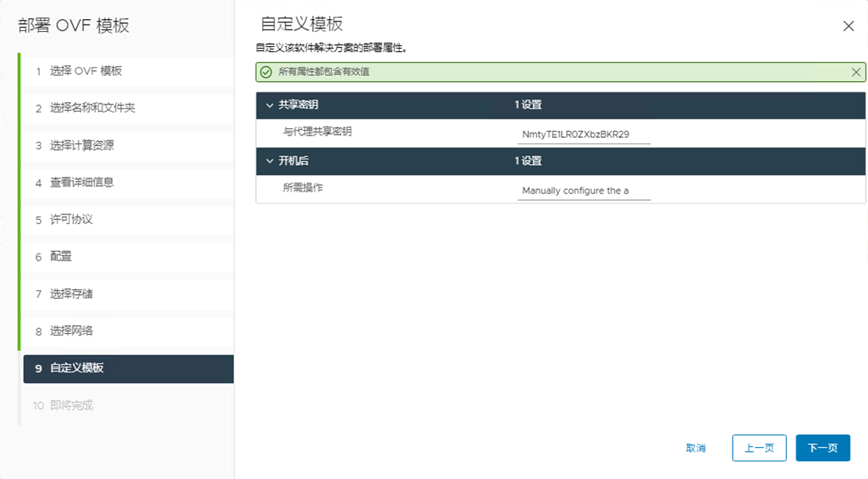The image size is (868, 479).
Task: Click inside the Manually configure text field
Action: [584, 190]
